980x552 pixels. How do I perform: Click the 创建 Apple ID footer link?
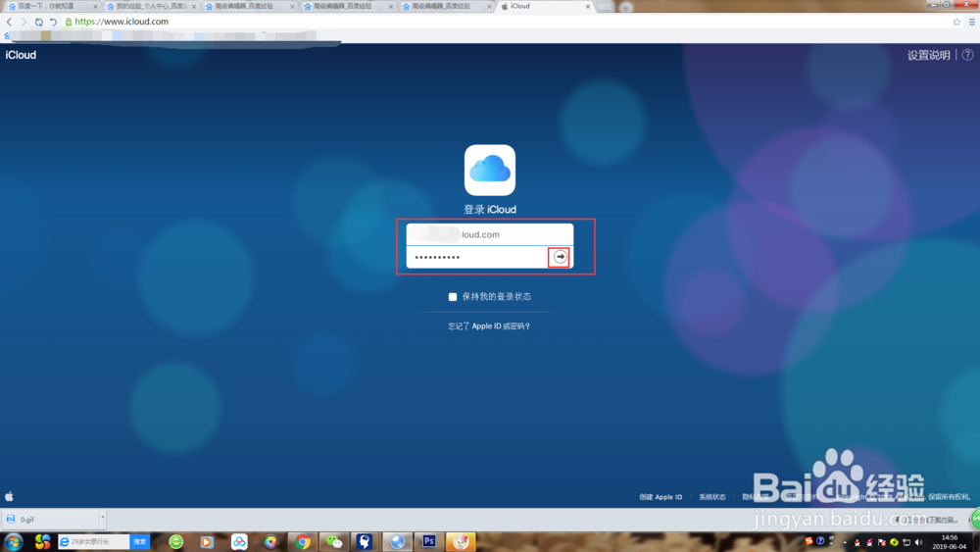click(x=661, y=497)
